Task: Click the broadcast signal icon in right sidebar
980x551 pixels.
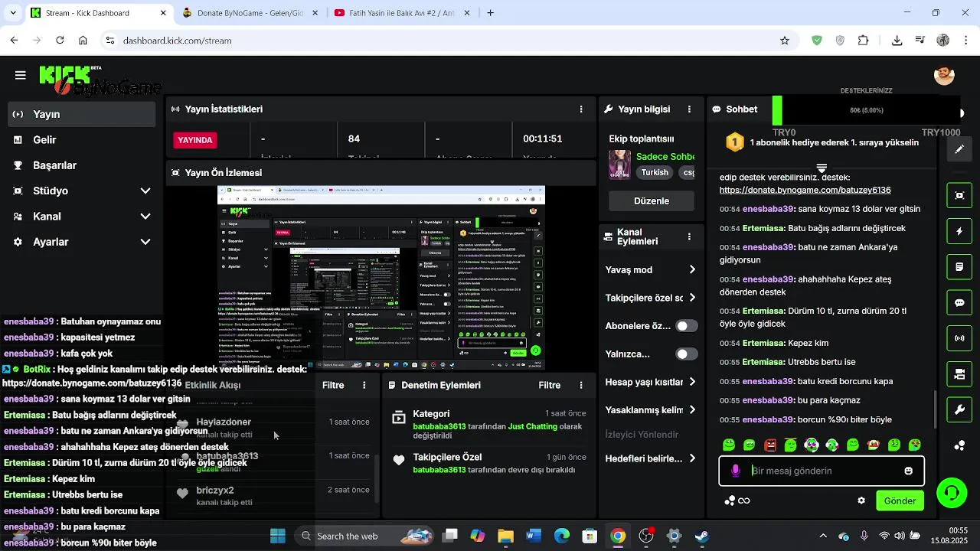Action: tap(959, 338)
